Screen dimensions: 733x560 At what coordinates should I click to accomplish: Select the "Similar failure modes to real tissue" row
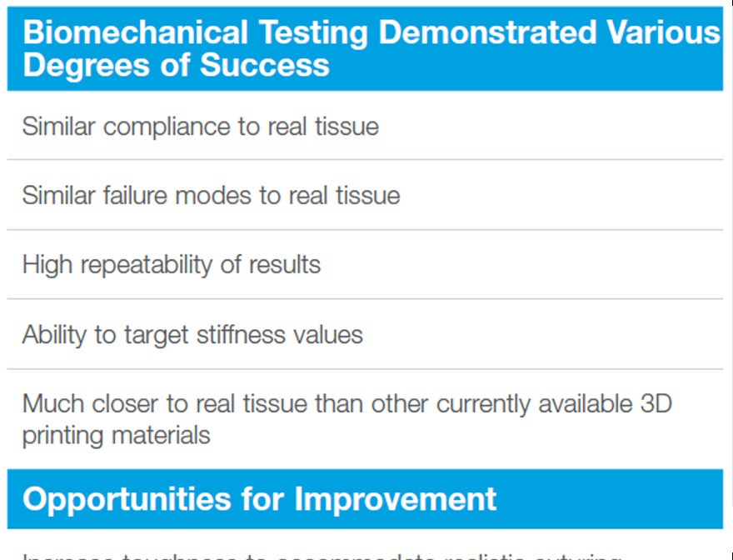click(x=211, y=195)
